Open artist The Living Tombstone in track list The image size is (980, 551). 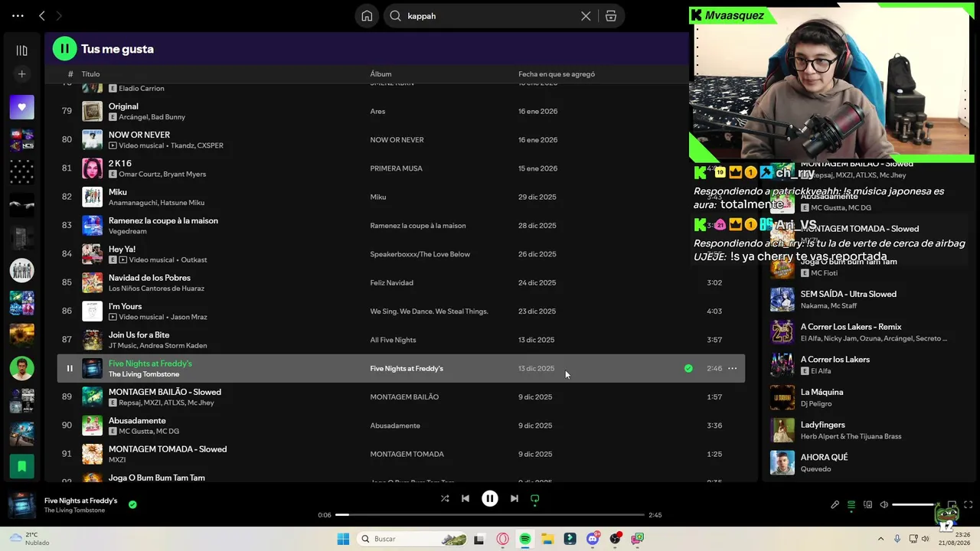(x=144, y=374)
